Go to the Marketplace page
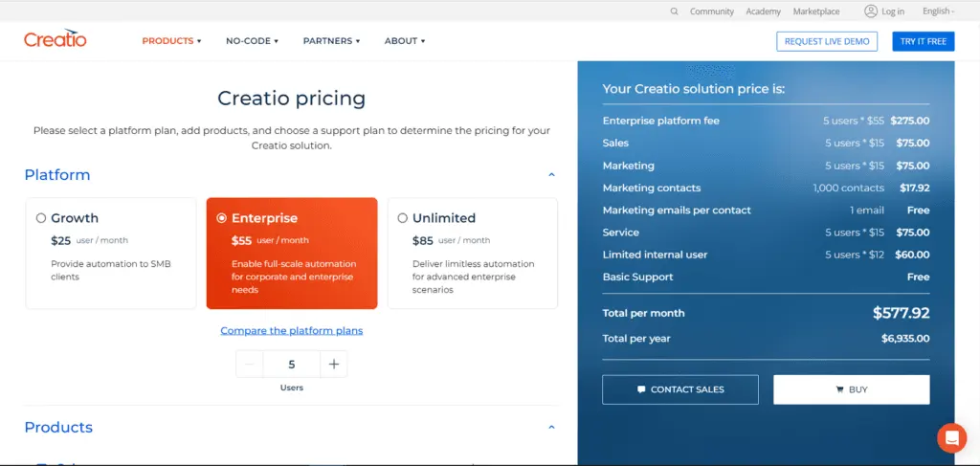The height and width of the screenshot is (466, 980). click(816, 11)
